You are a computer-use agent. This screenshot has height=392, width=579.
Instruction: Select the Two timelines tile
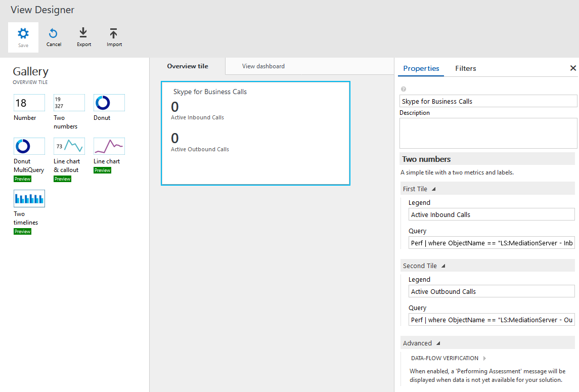[x=29, y=199]
